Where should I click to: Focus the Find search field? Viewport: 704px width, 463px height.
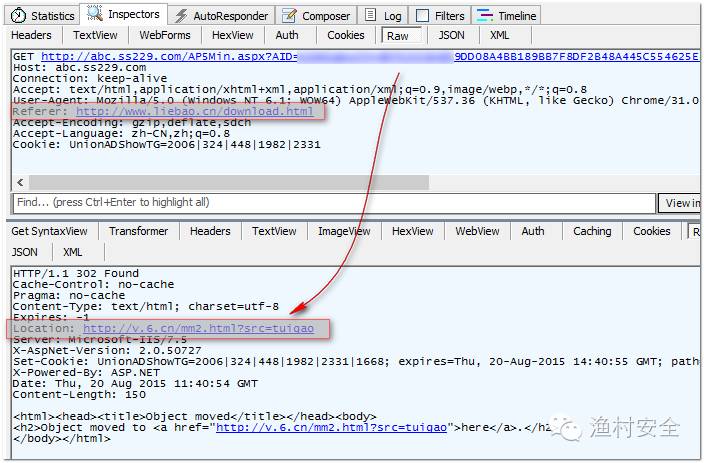point(330,202)
